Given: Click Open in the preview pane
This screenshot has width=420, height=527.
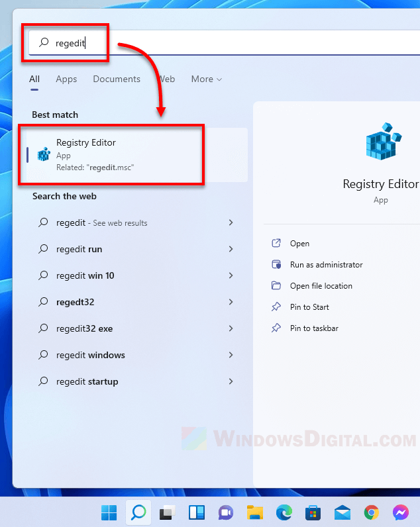Looking at the screenshot, I should pos(299,244).
